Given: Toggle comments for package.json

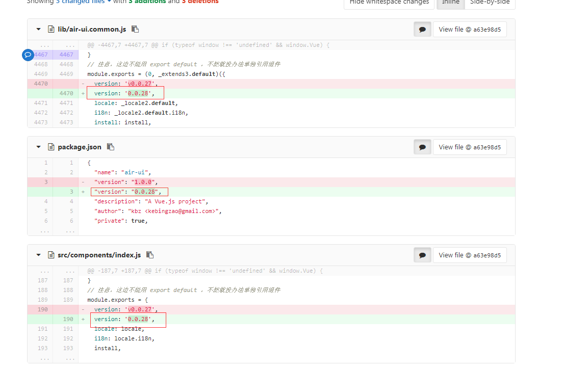Looking at the screenshot, I should click(x=422, y=147).
